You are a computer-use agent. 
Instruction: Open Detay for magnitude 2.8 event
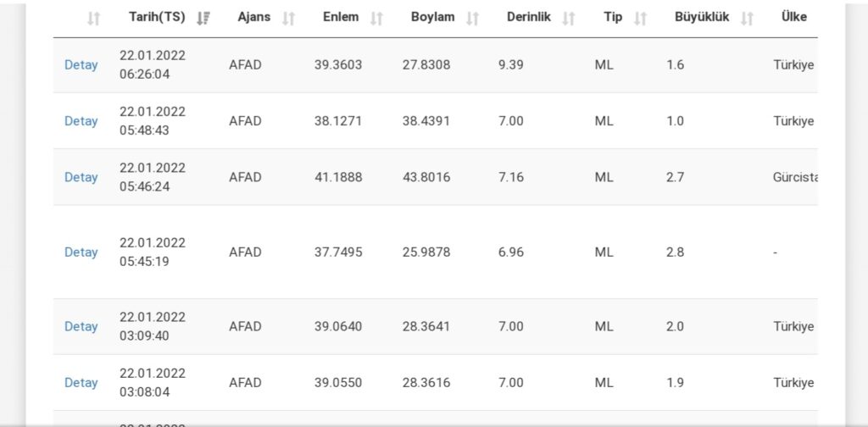pos(81,252)
